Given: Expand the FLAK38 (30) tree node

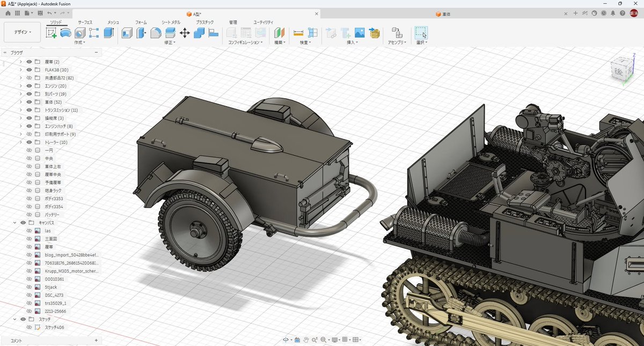Looking at the screenshot, I should [20, 70].
